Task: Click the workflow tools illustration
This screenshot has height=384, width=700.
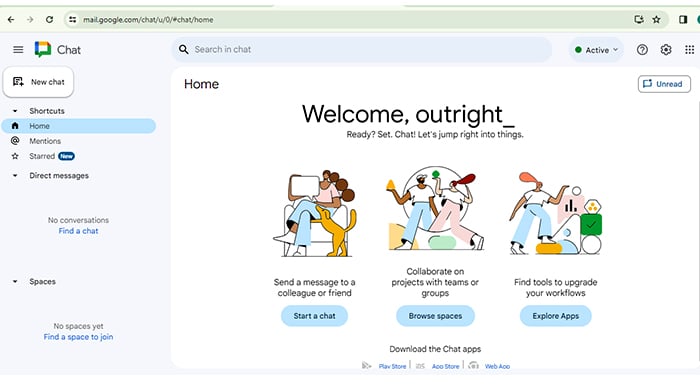Action: point(556,213)
